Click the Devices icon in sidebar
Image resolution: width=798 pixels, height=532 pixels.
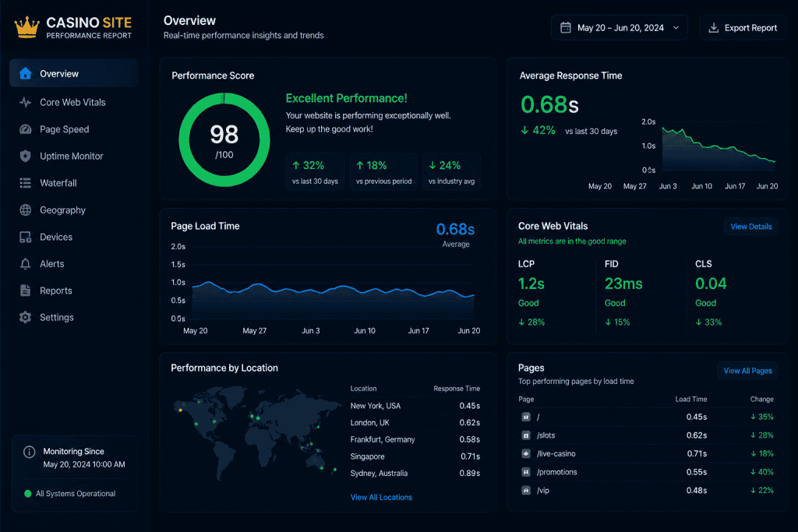pos(26,237)
